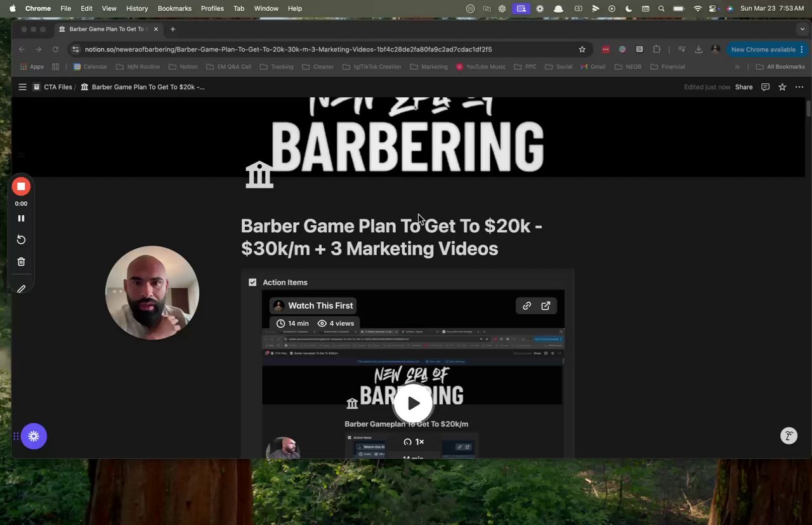Open the Edit menu in menu bar

click(x=86, y=8)
